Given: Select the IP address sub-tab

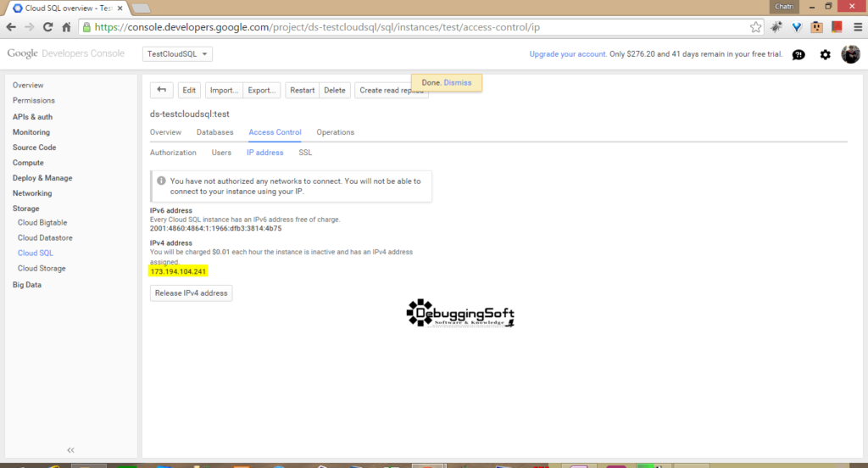Looking at the screenshot, I should coord(265,153).
